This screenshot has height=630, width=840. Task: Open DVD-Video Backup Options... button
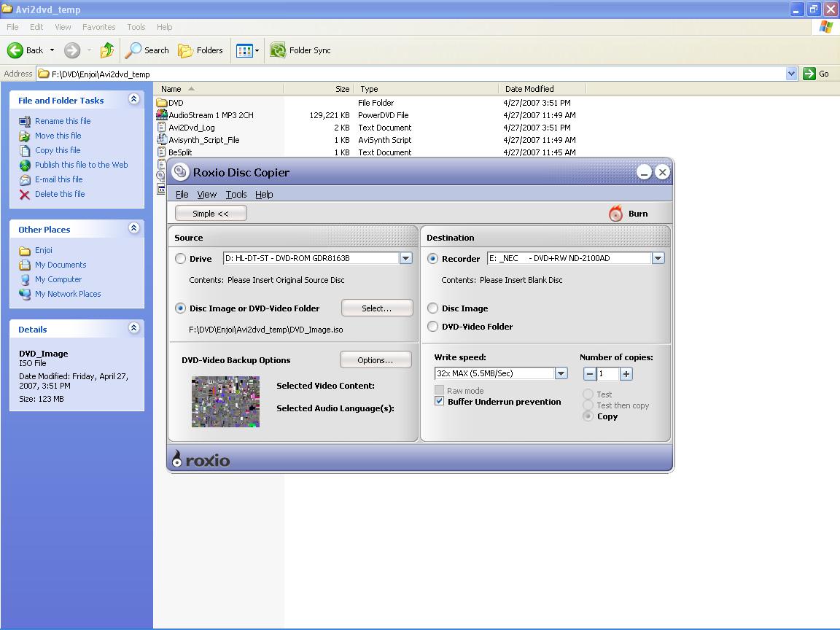(376, 360)
